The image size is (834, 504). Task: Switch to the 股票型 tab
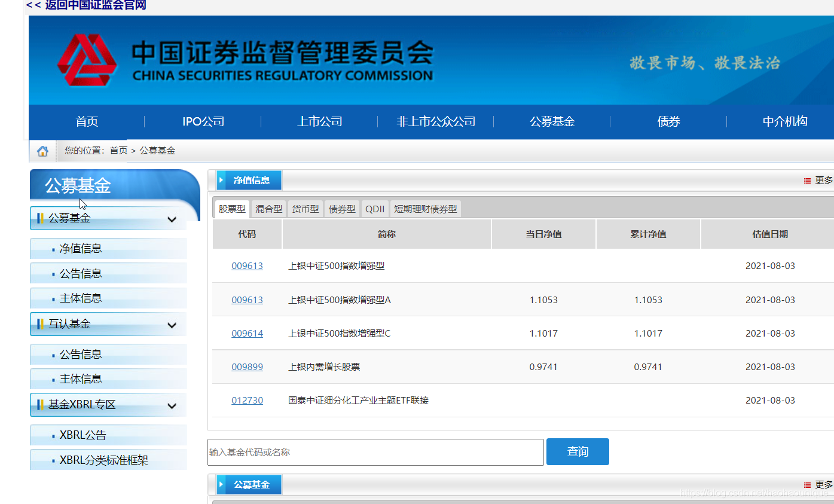tap(232, 209)
